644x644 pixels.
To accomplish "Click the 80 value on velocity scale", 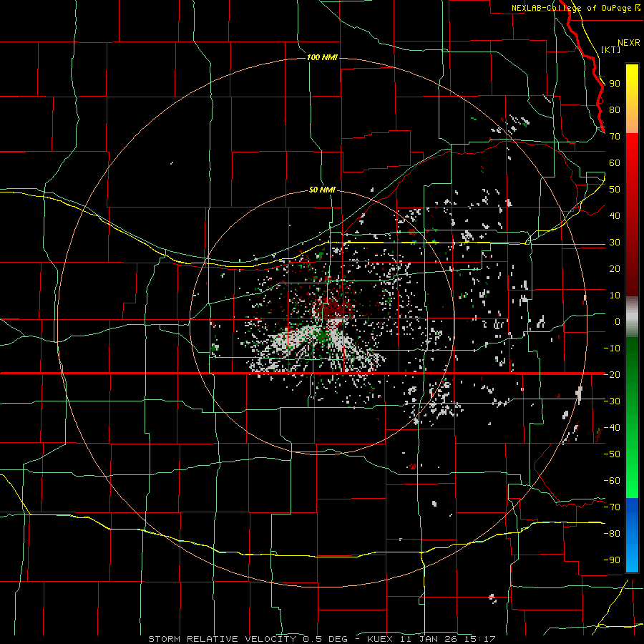I will click(x=615, y=110).
